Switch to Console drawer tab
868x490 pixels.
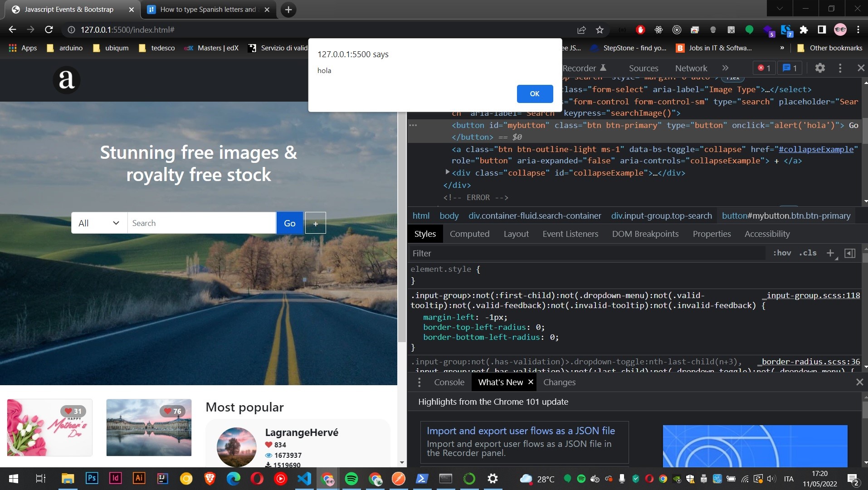449,382
